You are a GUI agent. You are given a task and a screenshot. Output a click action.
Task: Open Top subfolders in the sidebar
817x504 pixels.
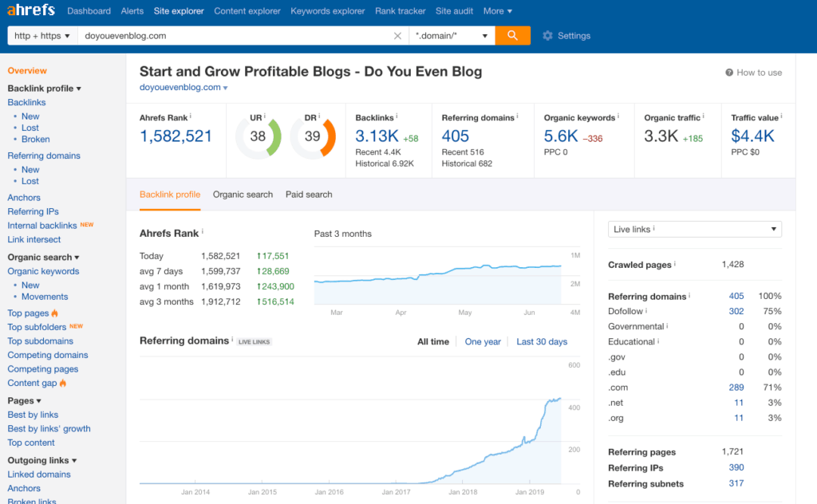coord(37,327)
